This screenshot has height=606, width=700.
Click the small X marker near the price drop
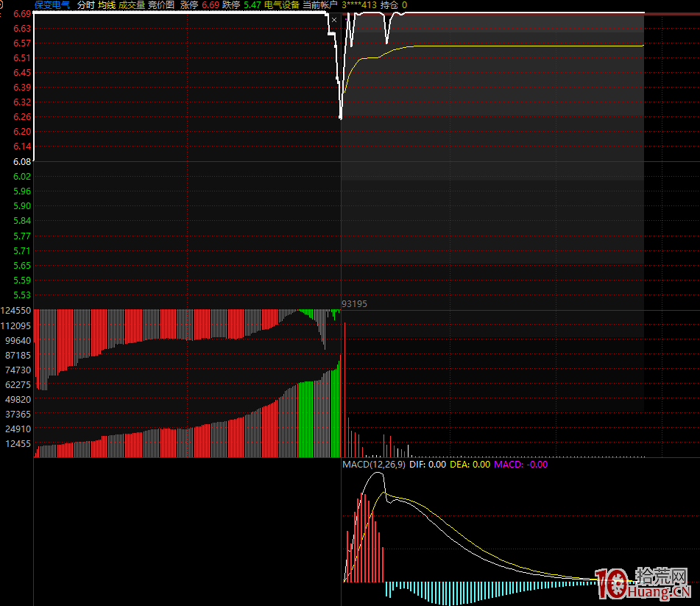pos(334,20)
